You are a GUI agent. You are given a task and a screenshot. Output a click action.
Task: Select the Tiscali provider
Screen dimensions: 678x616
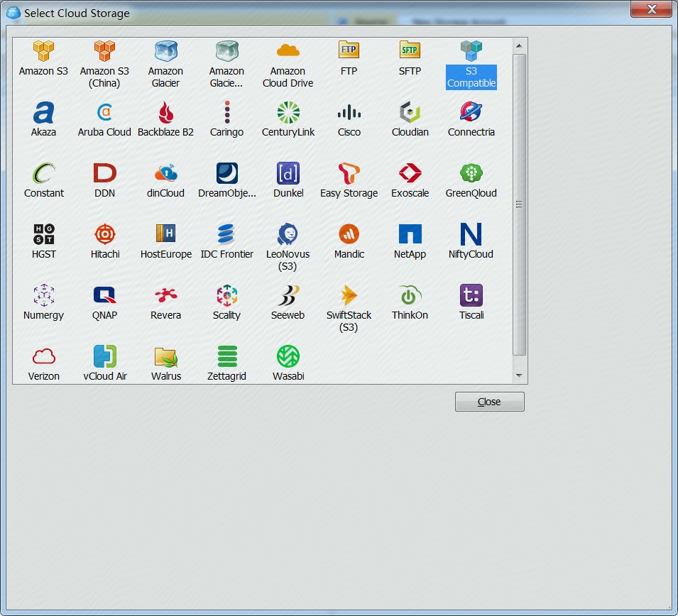tap(471, 295)
